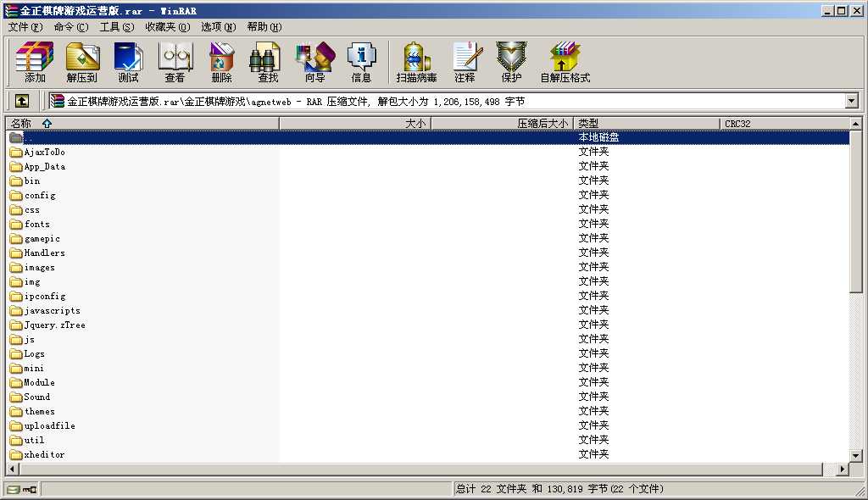Select the config folder icon
Viewport: 868px width, 500px height.
[x=16, y=196]
